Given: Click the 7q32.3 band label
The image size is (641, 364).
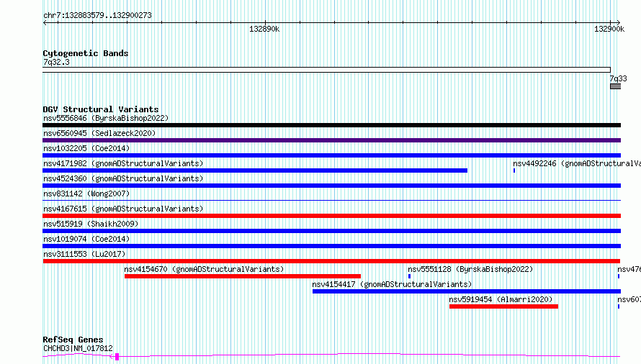Looking at the screenshot, I should (x=56, y=62).
